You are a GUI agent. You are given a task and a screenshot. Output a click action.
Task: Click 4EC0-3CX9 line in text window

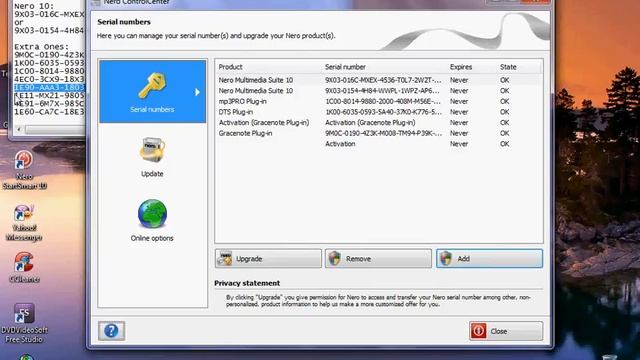point(49,79)
